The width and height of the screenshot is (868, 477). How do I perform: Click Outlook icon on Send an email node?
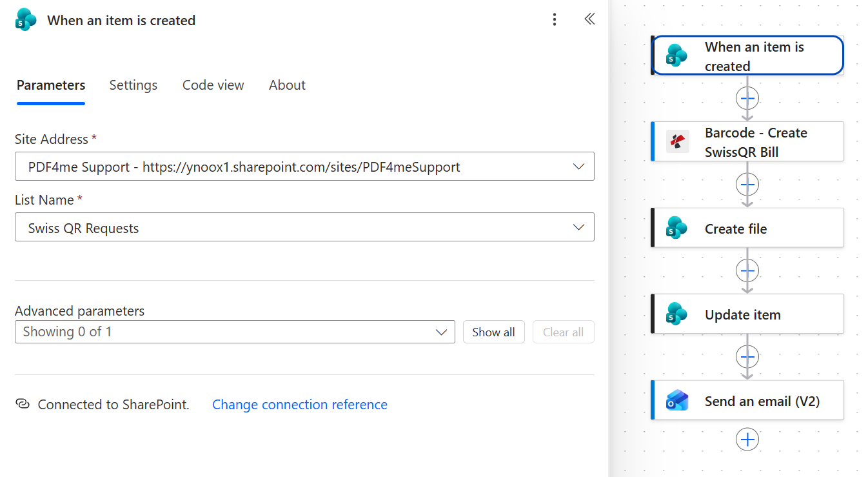[677, 400]
